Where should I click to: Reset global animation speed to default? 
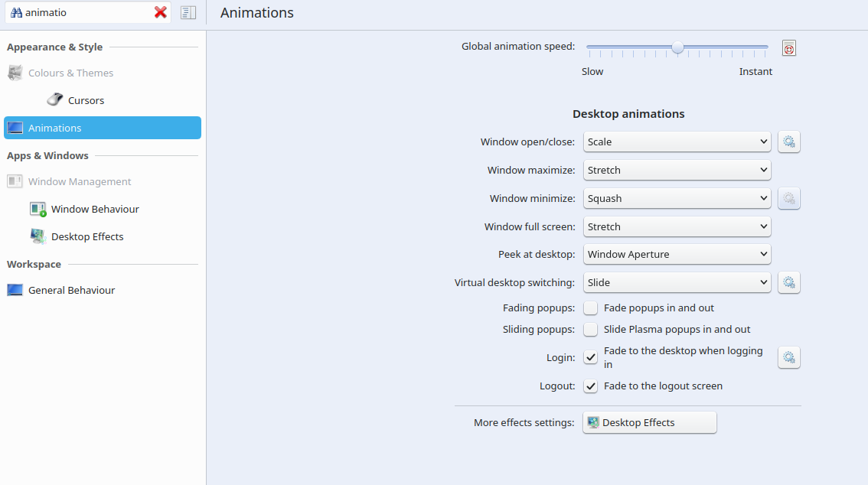click(789, 48)
